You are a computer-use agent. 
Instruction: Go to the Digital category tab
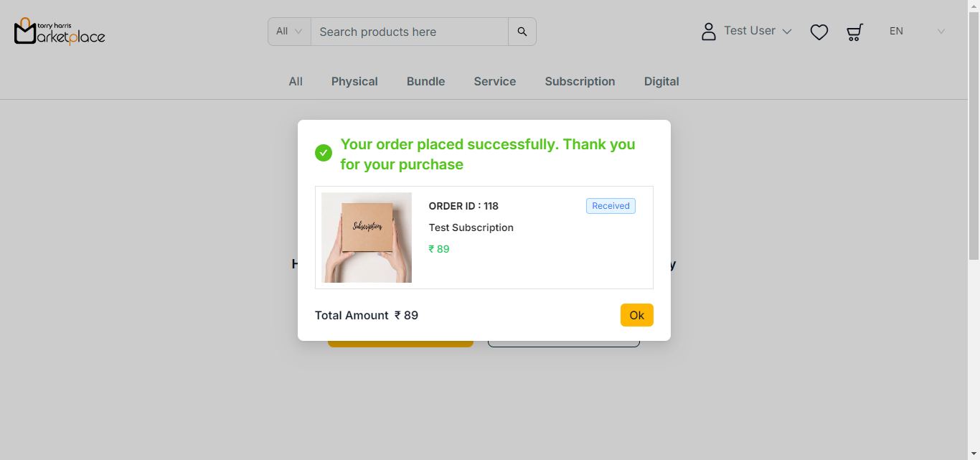[x=661, y=82]
